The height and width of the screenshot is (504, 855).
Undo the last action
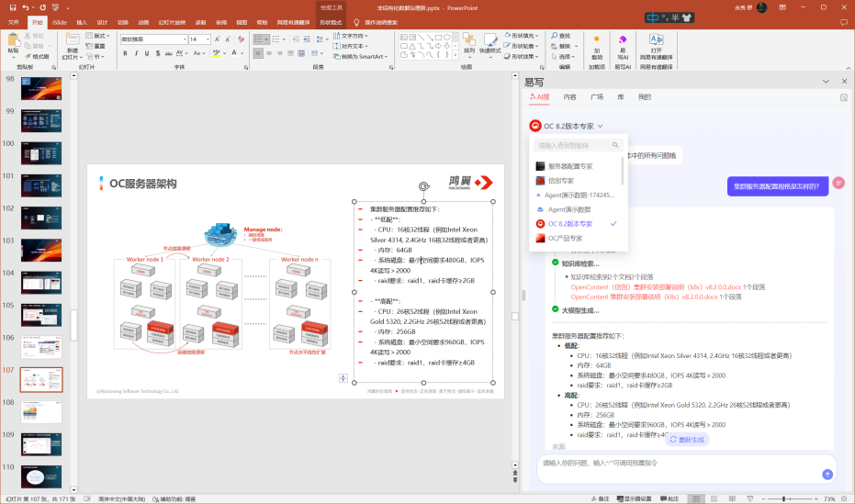pyautogui.click(x=26, y=7)
